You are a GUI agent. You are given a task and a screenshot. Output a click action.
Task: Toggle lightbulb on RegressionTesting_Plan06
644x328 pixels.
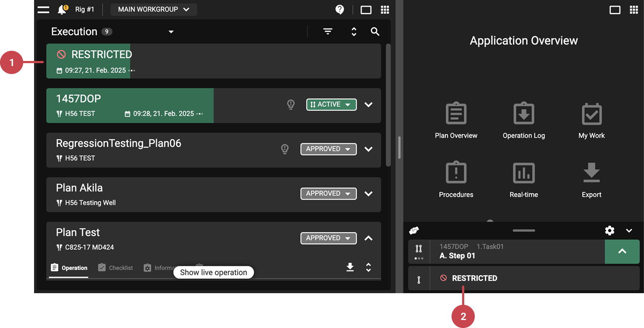pyautogui.click(x=285, y=149)
